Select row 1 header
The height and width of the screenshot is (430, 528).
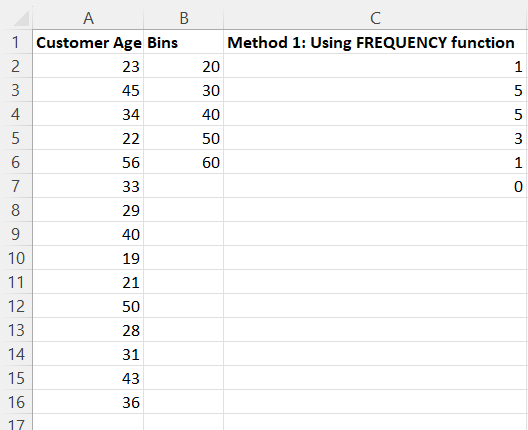[x=16, y=42]
